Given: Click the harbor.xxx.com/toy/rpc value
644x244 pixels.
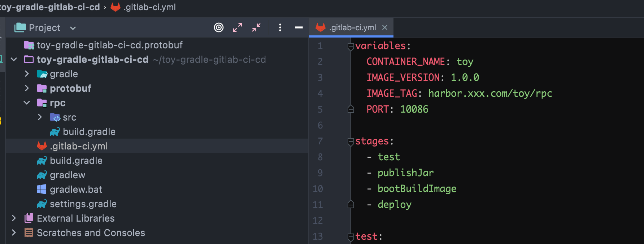Looking at the screenshot, I should click(x=490, y=93).
